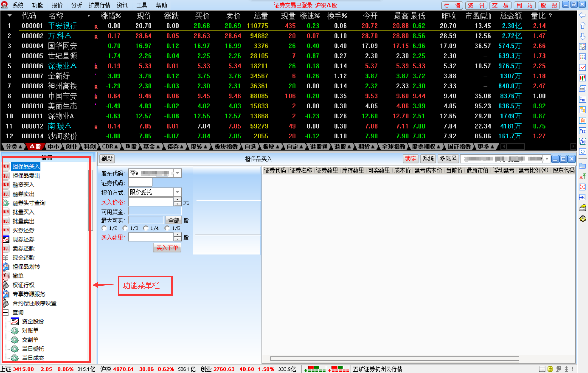
Task: Click the printer icon in right sidebar
Action: tap(582, 208)
